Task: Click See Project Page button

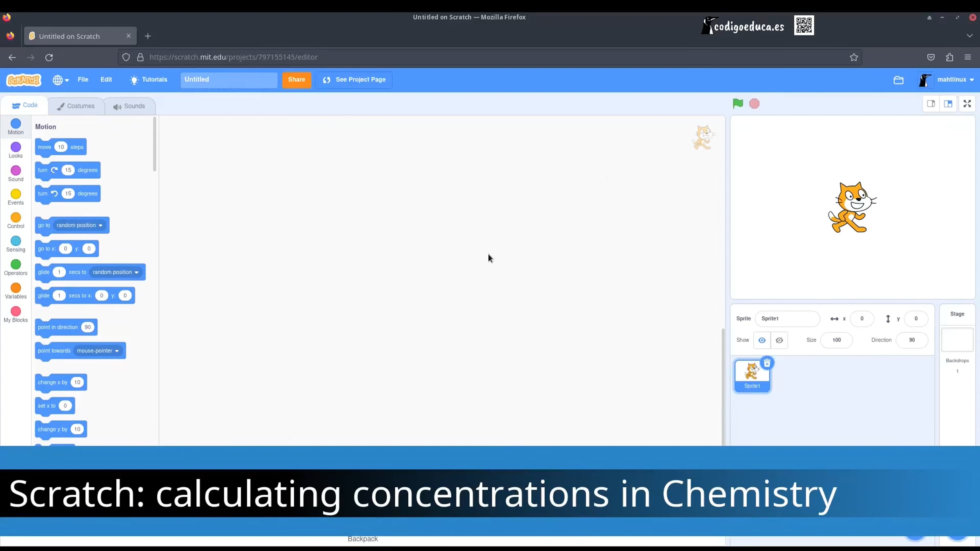Action: coord(354,80)
